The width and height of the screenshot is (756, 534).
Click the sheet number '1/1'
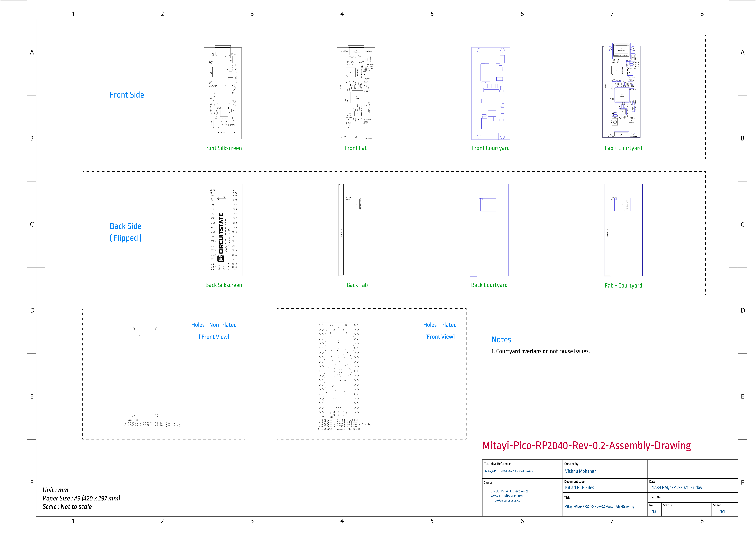coord(722,512)
